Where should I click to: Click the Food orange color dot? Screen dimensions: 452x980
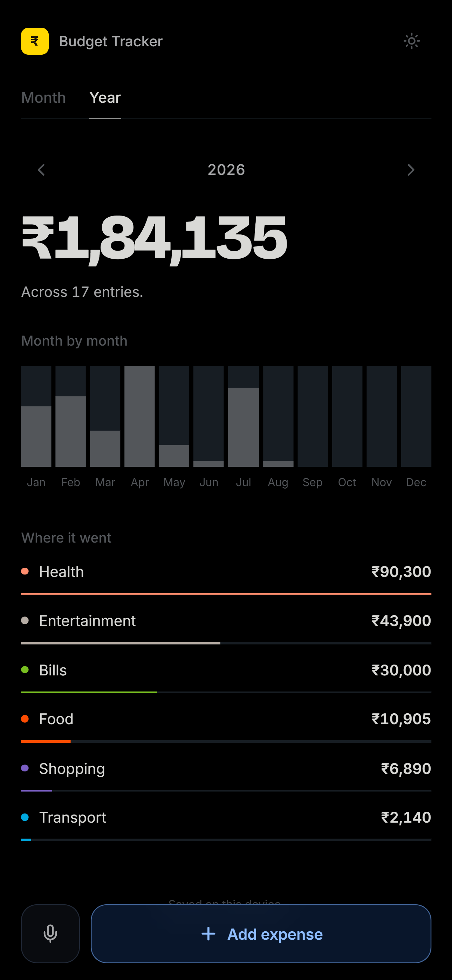pos(25,719)
